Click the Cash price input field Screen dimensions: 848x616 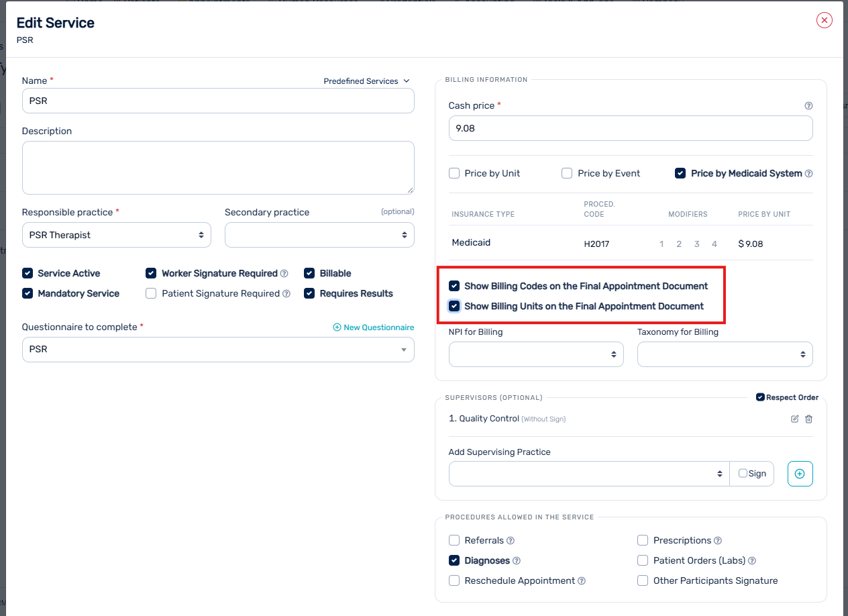coord(631,128)
